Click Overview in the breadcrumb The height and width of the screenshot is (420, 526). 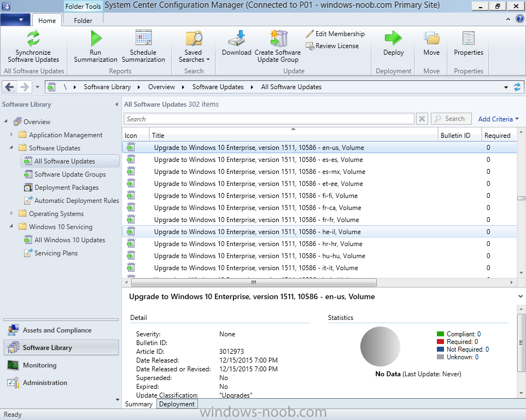click(x=162, y=87)
